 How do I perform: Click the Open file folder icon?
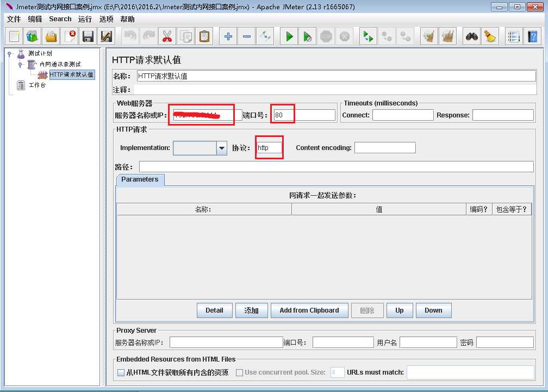click(51, 36)
